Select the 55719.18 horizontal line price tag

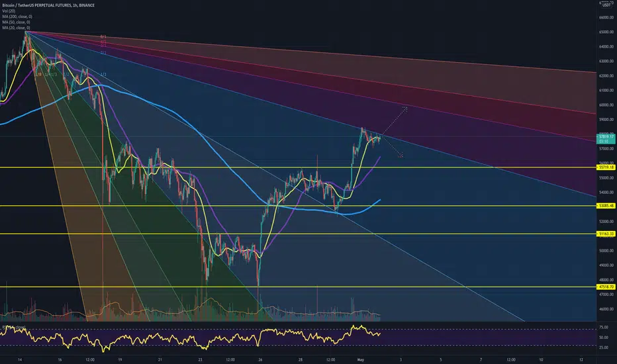[x=606, y=167]
